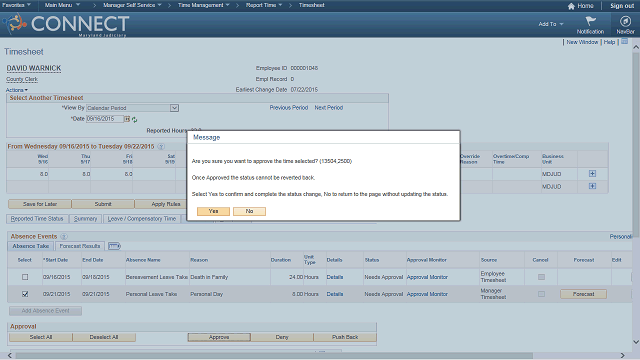This screenshot has width=640, height=360.
Task: Add a row with second MDJUD plus icon
Action: (592, 186)
